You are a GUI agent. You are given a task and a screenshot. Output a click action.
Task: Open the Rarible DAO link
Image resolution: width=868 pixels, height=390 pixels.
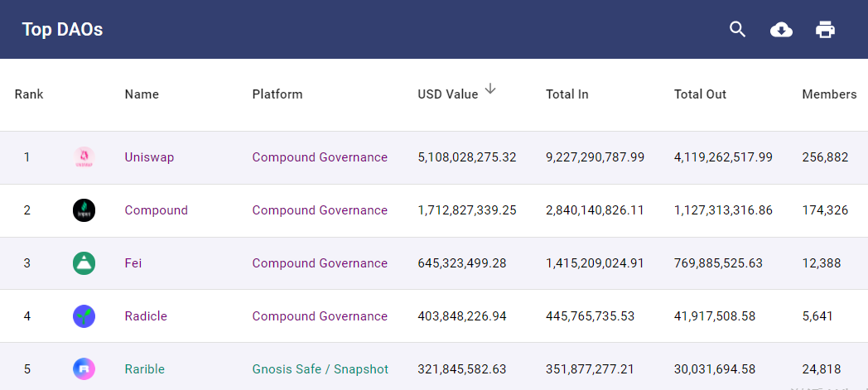point(144,369)
